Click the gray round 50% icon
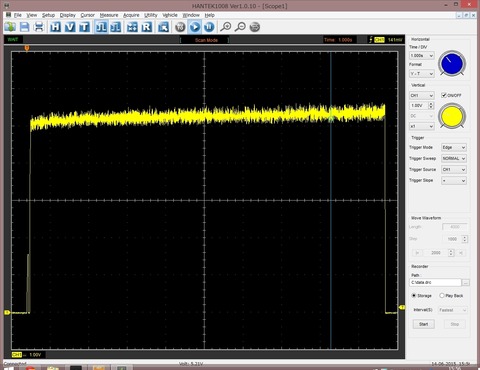Image resolution: width=480 pixels, height=370 pixels. pos(180,27)
